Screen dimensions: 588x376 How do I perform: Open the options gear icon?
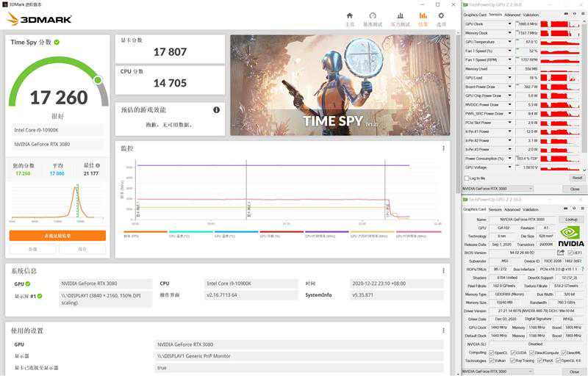[x=441, y=18]
